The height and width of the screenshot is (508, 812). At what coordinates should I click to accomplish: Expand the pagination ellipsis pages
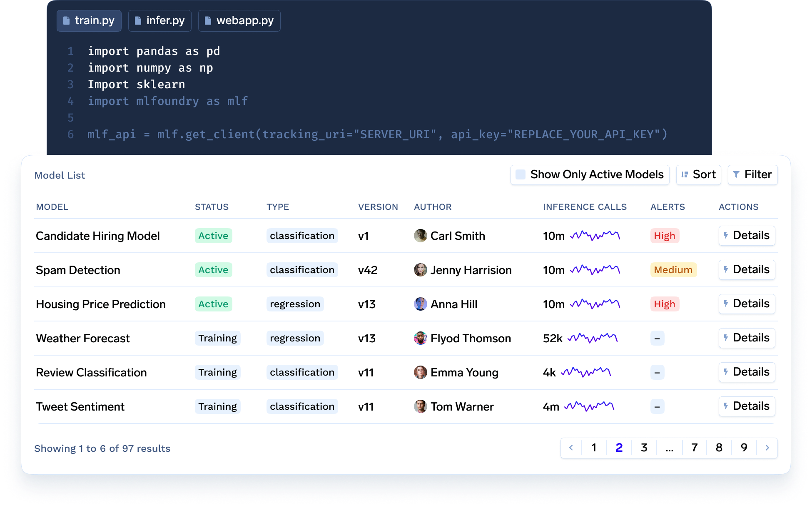click(x=669, y=448)
